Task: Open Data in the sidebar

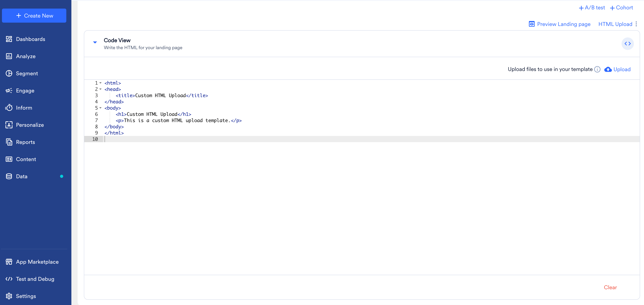Action: 22,176
